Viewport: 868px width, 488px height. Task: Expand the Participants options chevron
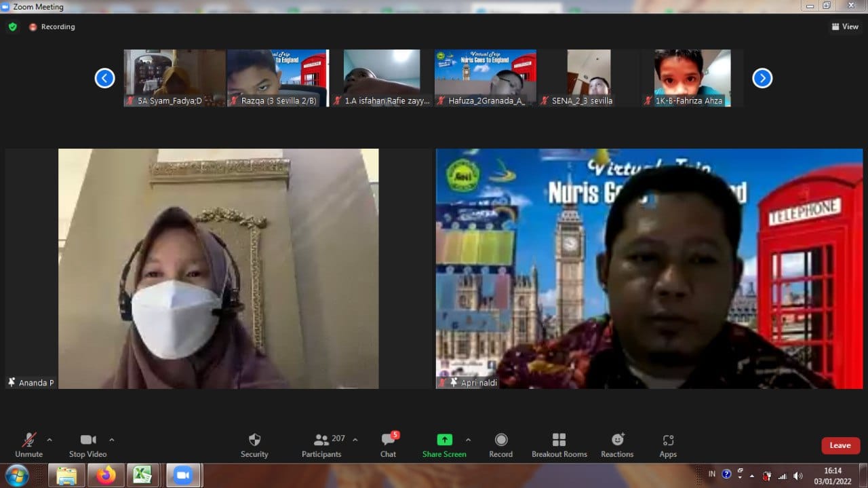(355, 440)
